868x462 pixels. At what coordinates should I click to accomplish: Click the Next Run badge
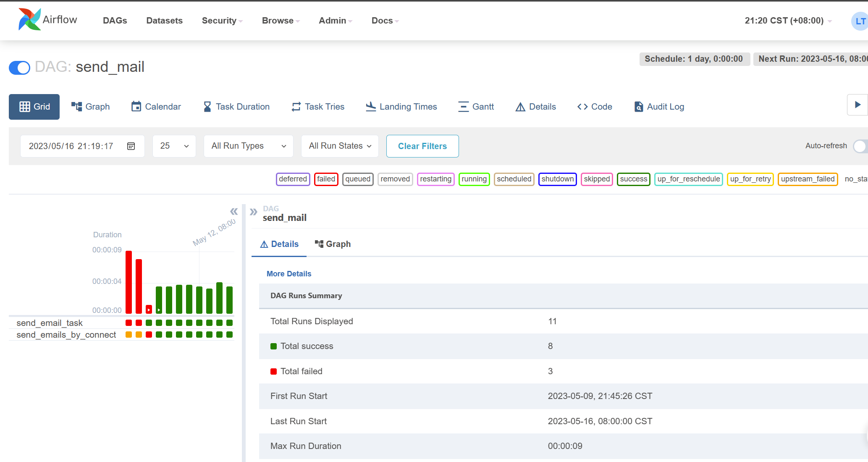tap(811, 59)
